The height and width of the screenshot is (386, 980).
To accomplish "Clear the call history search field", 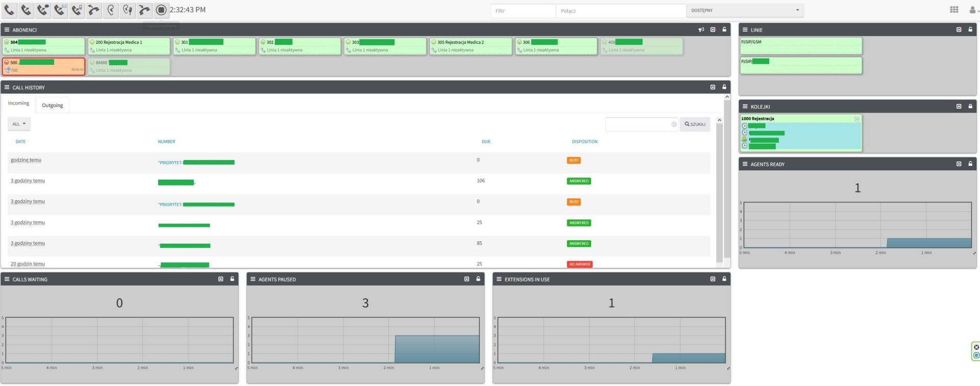I will [x=674, y=124].
